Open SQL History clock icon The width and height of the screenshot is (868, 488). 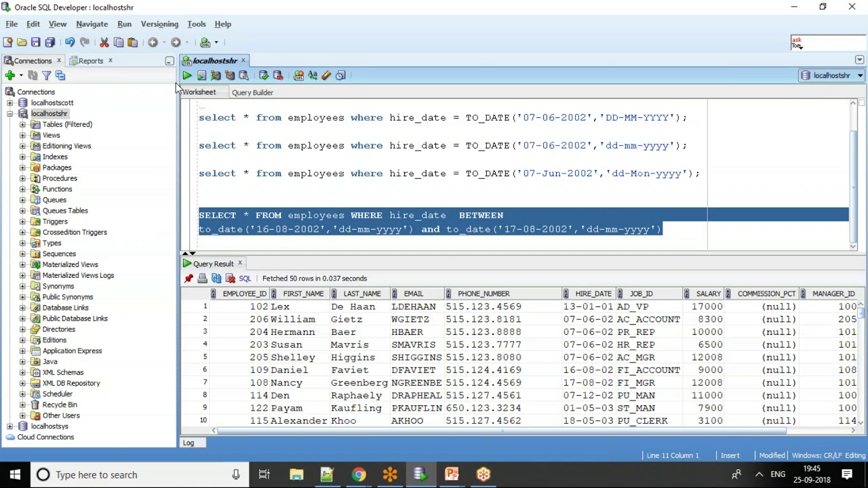[x=341, y=76]
